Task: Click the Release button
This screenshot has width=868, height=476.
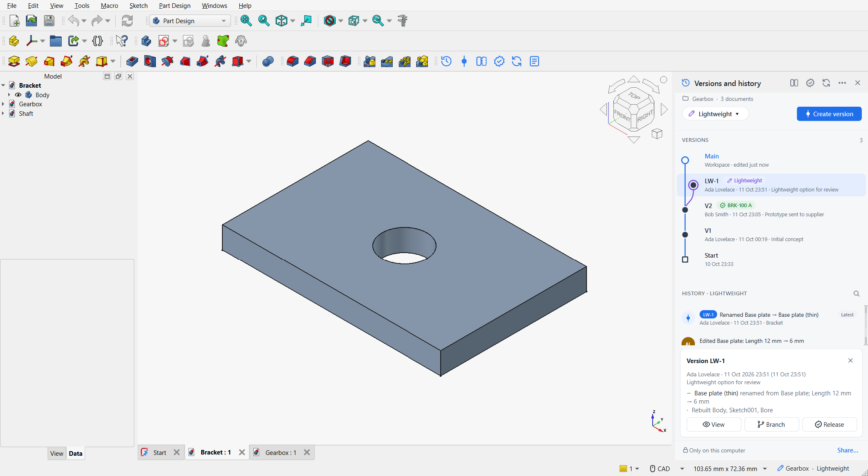Action: 830,424
